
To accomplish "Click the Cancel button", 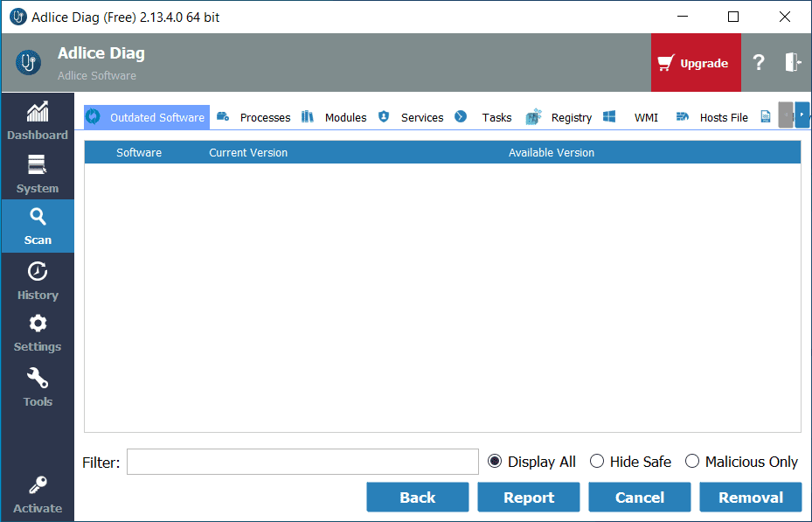I will pyautogui.click(x=640, y=498).
